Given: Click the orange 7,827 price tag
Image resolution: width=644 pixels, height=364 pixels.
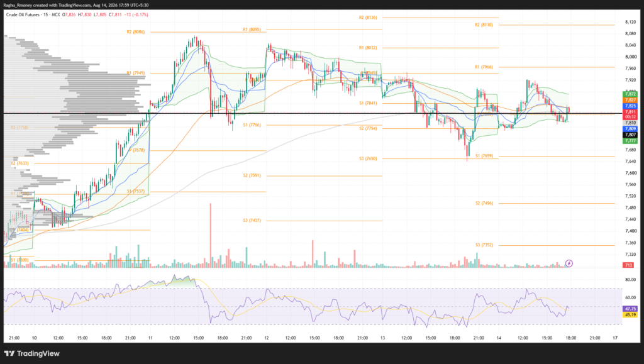Looking at the screenshot, I should 630,100.
